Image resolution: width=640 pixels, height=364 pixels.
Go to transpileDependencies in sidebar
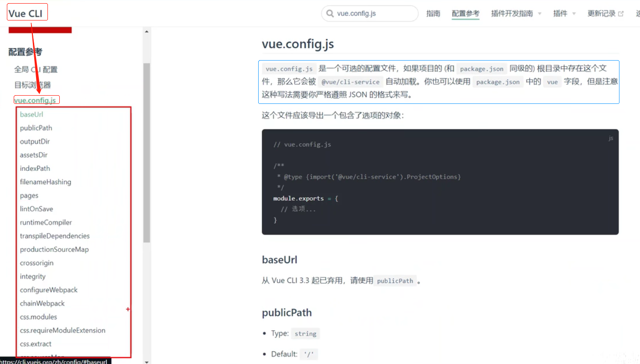[55, 236]
